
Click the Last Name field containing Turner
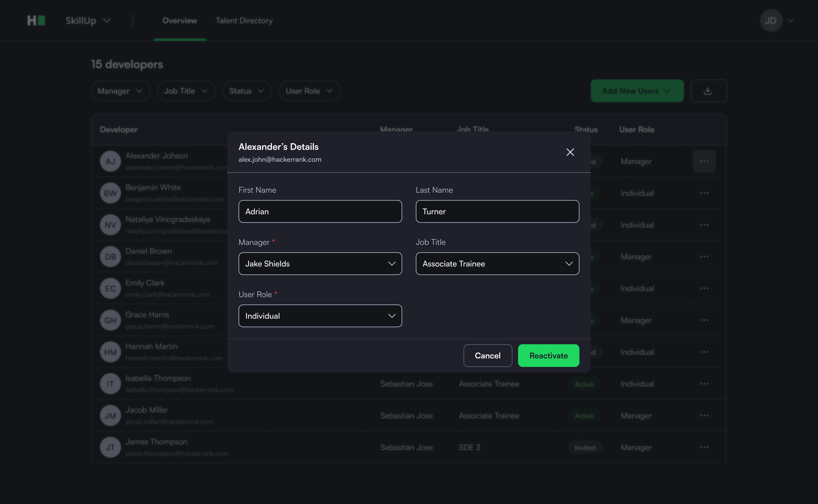tap(497, 212)
